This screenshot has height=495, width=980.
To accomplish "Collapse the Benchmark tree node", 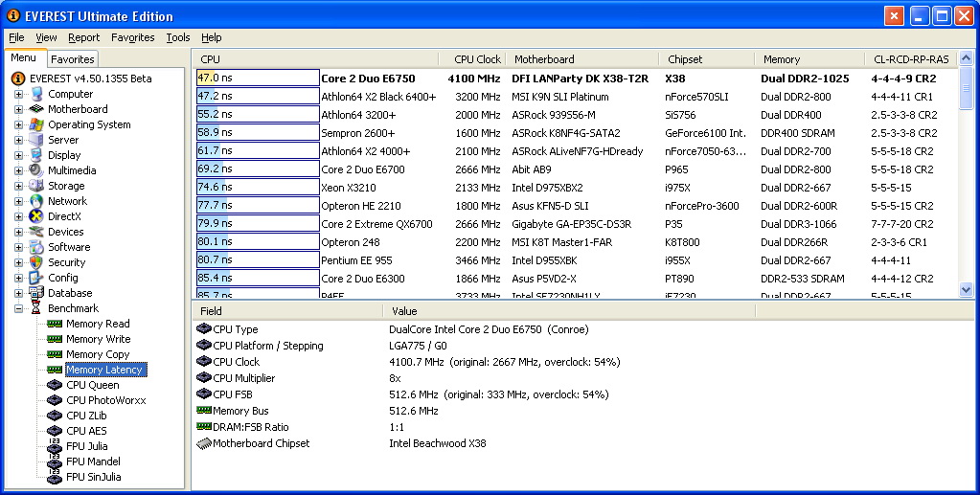I will 19,308.
